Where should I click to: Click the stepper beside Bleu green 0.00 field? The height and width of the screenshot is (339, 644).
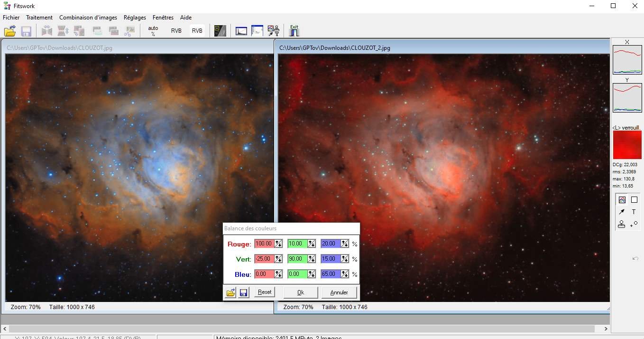pos(312,274)
